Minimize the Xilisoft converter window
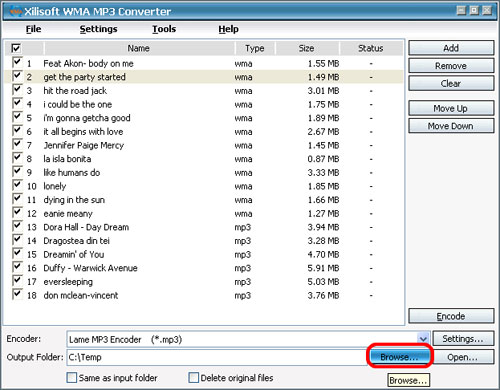Screen dimensions: 500x390 [x=461, y=11]
